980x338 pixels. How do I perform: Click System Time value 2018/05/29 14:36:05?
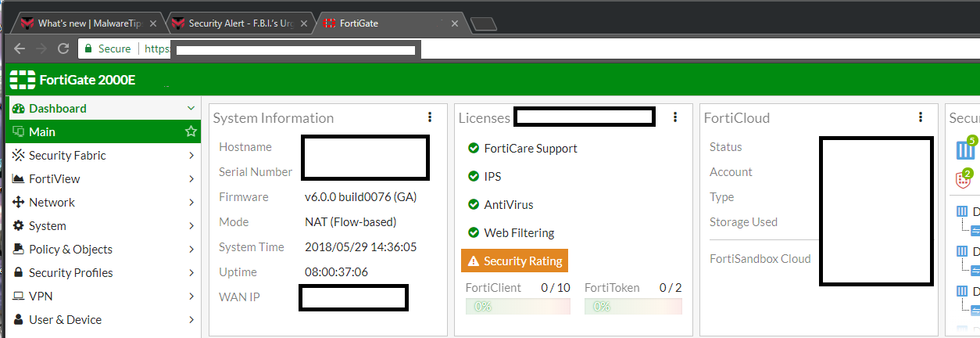(360, 247)
